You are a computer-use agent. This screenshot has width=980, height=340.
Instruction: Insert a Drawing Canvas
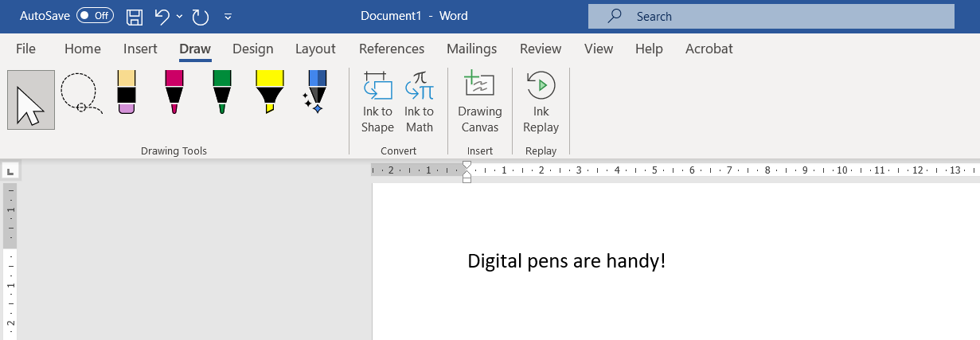click(480, 103)
